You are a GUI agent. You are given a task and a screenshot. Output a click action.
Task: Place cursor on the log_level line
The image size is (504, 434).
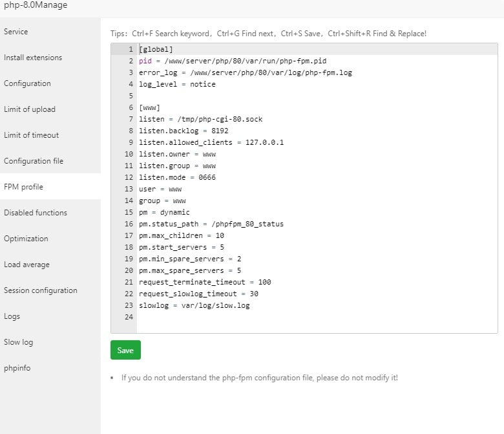click(x=177, y=84)
